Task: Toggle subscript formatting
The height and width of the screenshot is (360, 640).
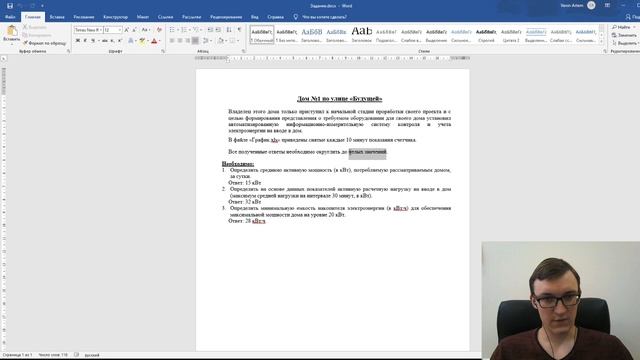Action: (x=112, y=40)
